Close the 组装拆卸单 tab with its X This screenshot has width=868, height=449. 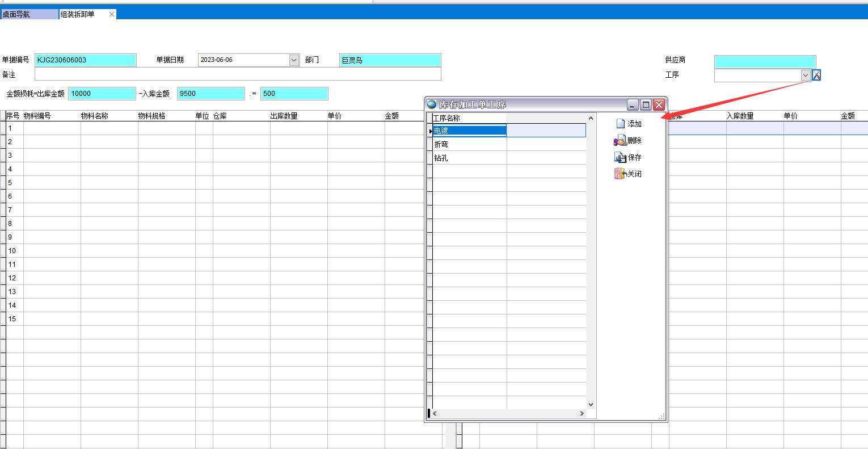tap(112, 14)
